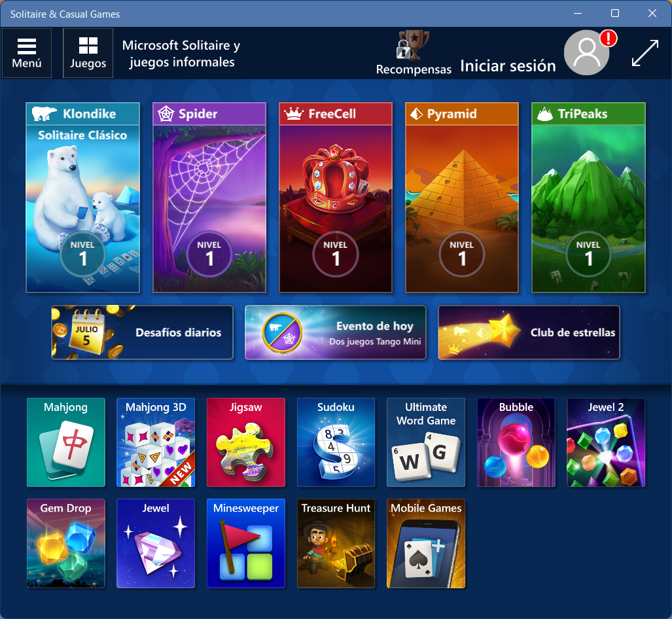This screenshot has width=672, height=619.
Task: Play the Pyramid solitaire card
Action: (462, 197)
